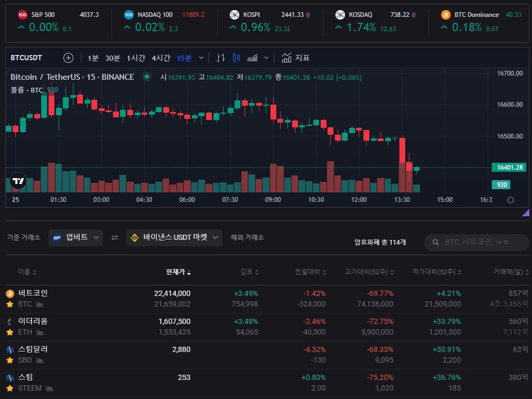Screen dimensions: 532x399
Task: Click 암호화폐 총 114개 count text
Action: point(380,242)
